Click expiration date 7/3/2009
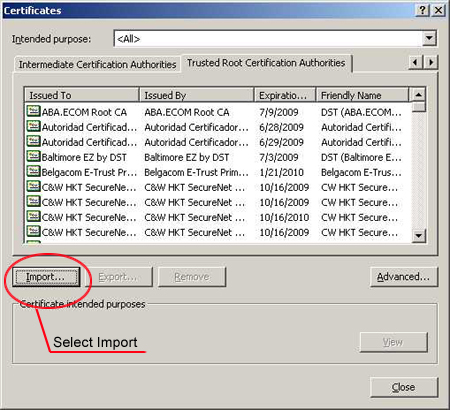The width and height of the screenshot is (450, 410). point(279,157)
